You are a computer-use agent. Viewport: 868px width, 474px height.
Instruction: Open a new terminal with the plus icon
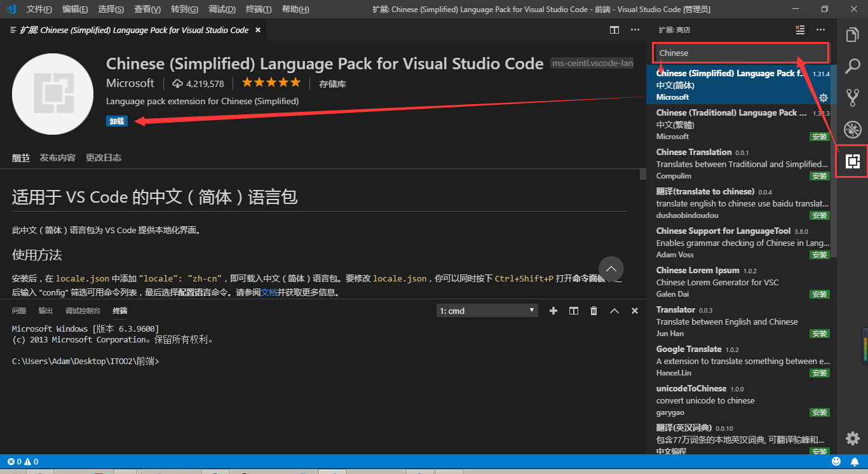[x=553, y=311]
